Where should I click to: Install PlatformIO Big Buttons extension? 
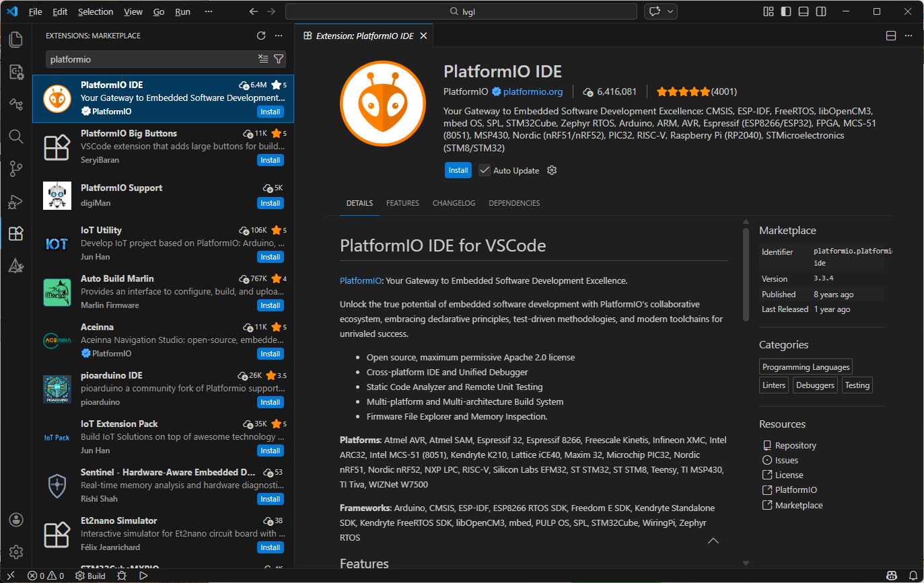point(271,160)
